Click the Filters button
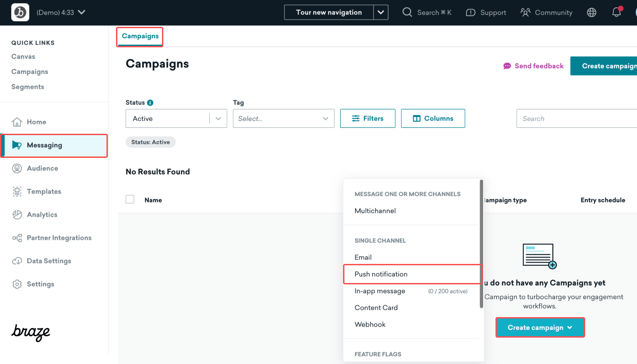 368,118
